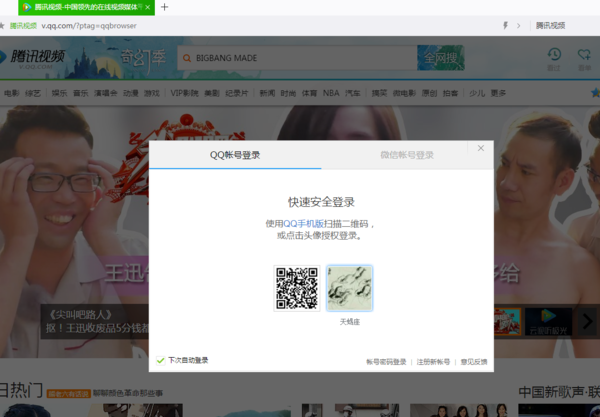Click the magnifier icon in search box
This screenshot has height=417, width=600.
coord(187,58)
